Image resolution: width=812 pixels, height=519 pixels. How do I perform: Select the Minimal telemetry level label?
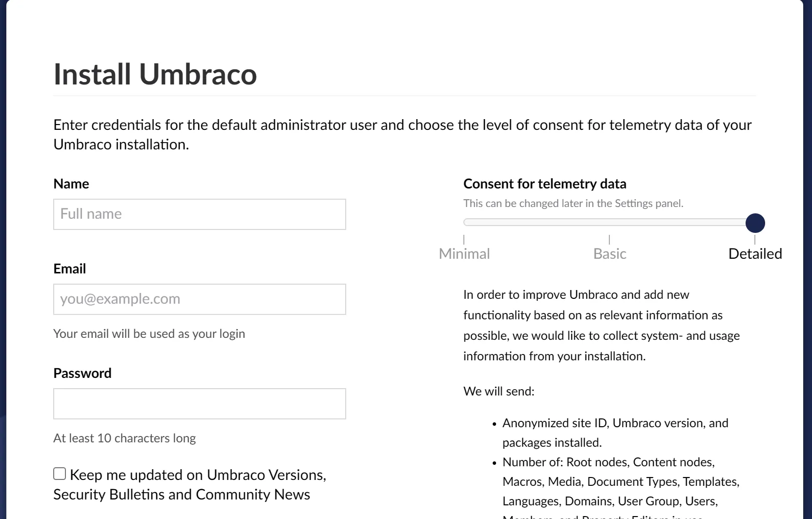(464, 254)
